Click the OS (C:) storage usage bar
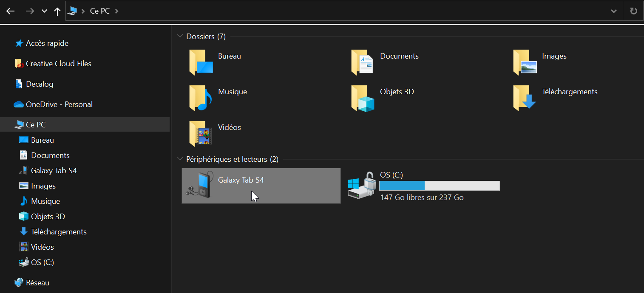Screen dimensions: 644x293 click(439, 186)
